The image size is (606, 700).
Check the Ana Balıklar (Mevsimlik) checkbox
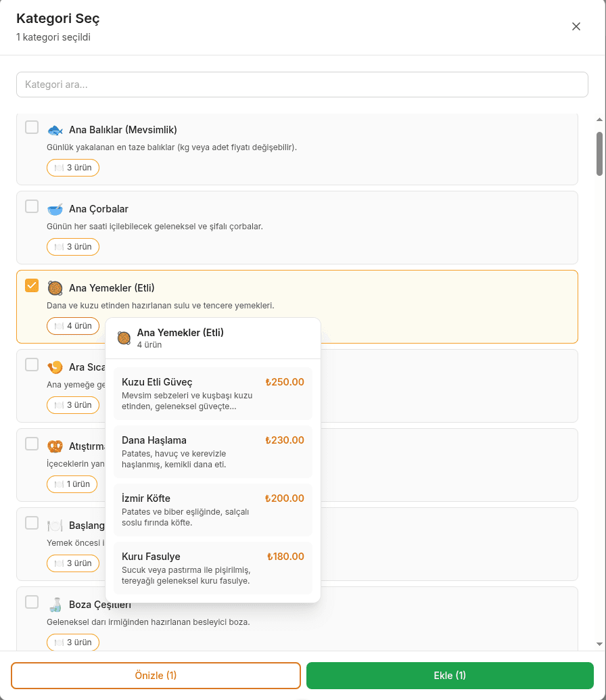coord(32,127)
